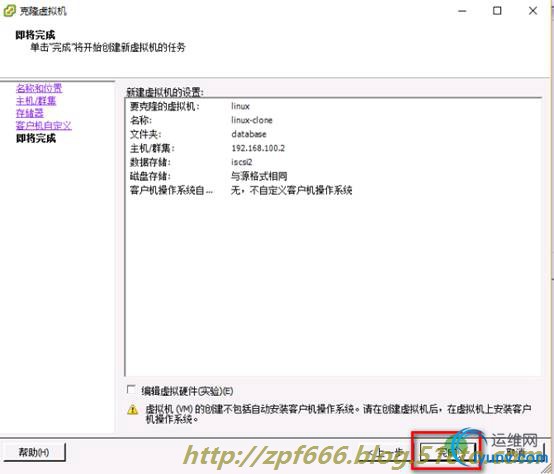Click the yellow warning triangle icon
Viewport: 554px width, 474px height.
pyautogui.click(x=132, y=410)
